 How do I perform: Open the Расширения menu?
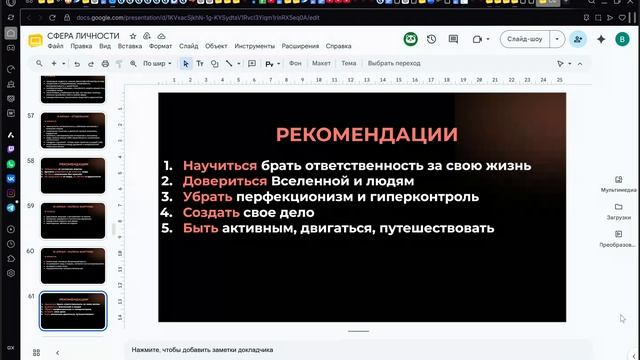300,46
